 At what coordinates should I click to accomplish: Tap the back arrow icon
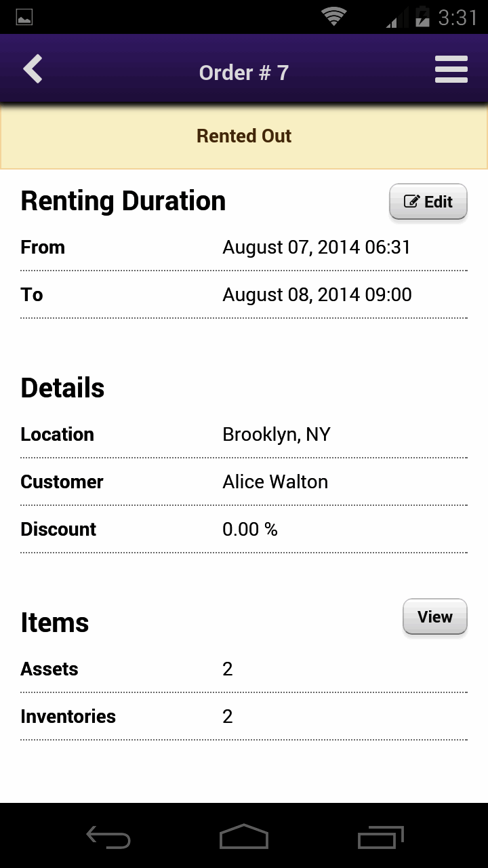click(x=33, y=69)
